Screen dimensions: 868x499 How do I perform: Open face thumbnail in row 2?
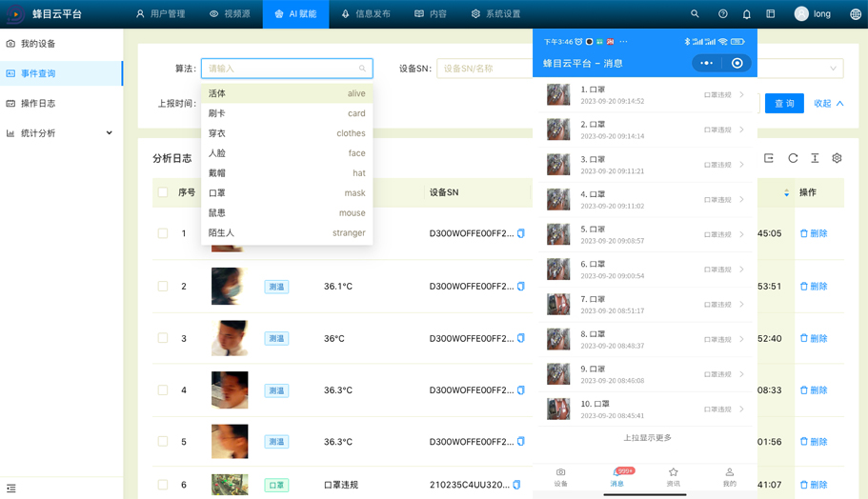click(230, 286)
